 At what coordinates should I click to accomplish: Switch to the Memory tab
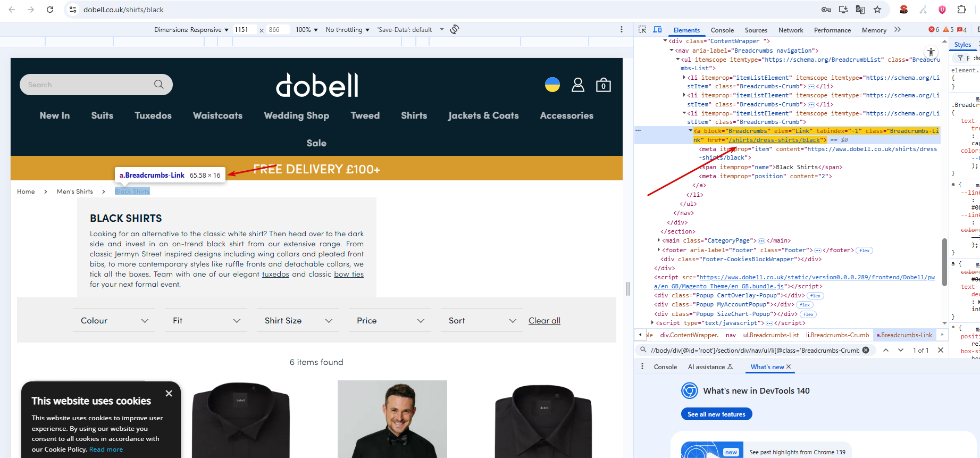874,30
